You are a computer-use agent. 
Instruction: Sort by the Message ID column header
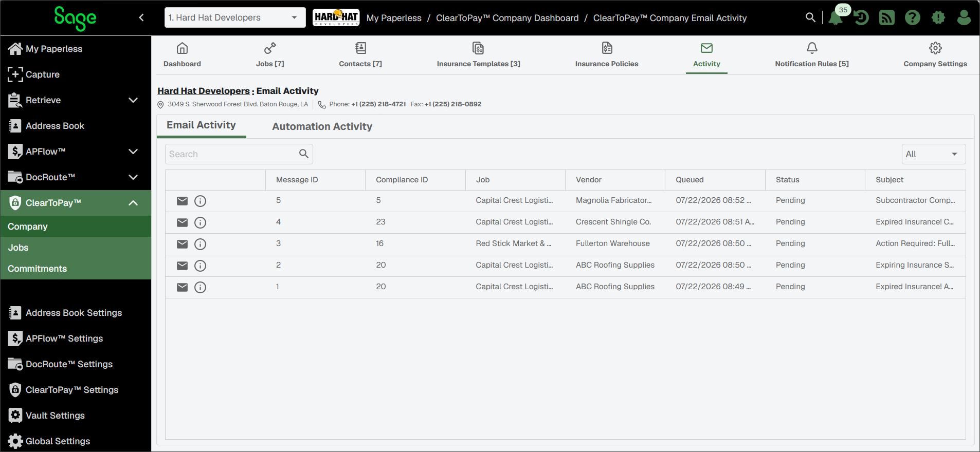click(x=315, y=180)
